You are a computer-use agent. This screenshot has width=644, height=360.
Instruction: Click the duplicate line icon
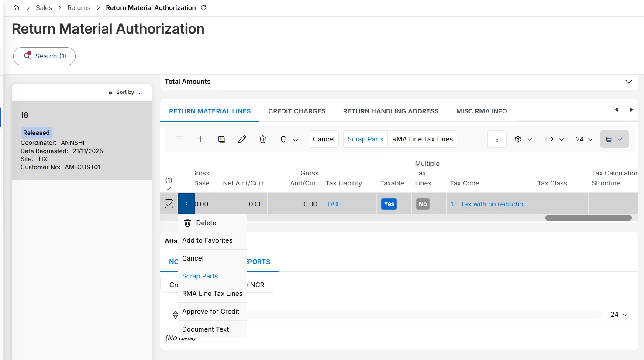[222, 139]
